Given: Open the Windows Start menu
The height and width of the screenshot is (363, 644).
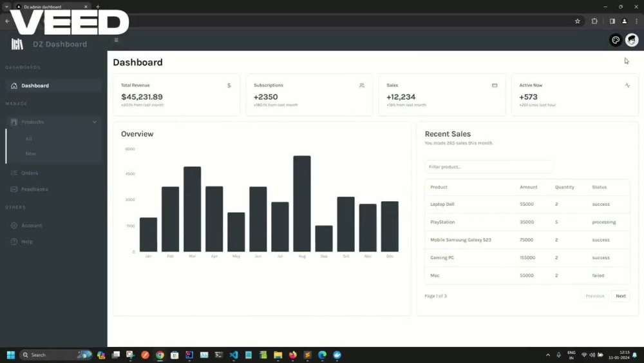Looking at the screenshot, I should tap(11, 355).
